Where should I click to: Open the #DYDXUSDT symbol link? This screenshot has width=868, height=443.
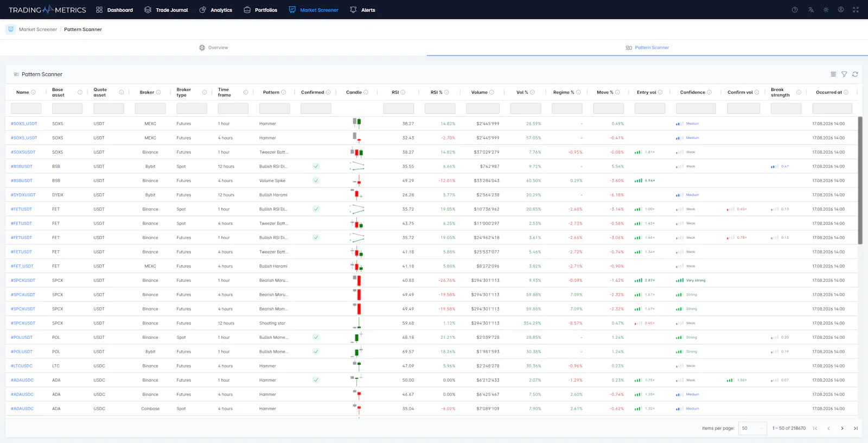[23, 195]
